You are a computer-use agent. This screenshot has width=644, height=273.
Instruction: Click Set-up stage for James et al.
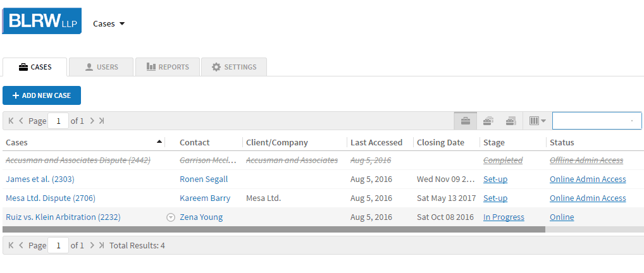click(x=495, y=179)
